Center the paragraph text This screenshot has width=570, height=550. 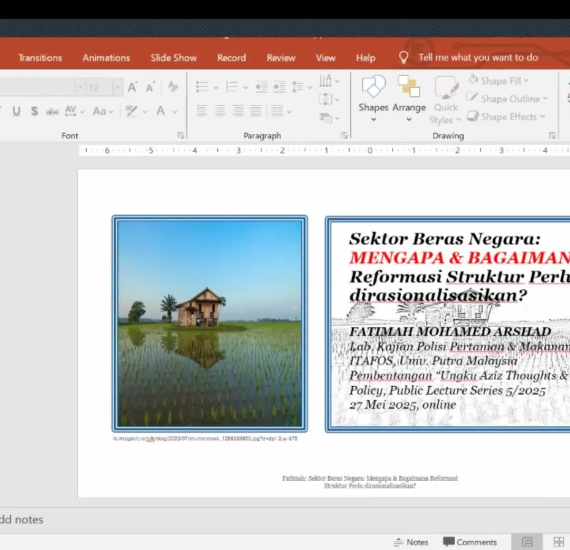[220, 111]
